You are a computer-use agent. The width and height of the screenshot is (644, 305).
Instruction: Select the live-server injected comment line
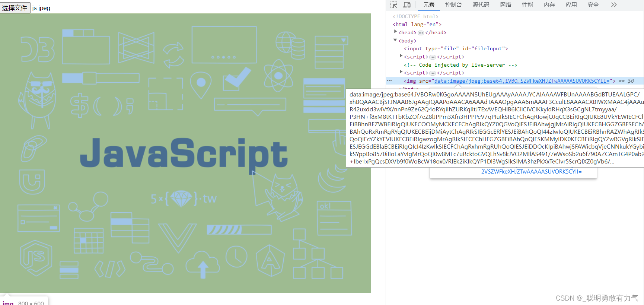[460, 65]
